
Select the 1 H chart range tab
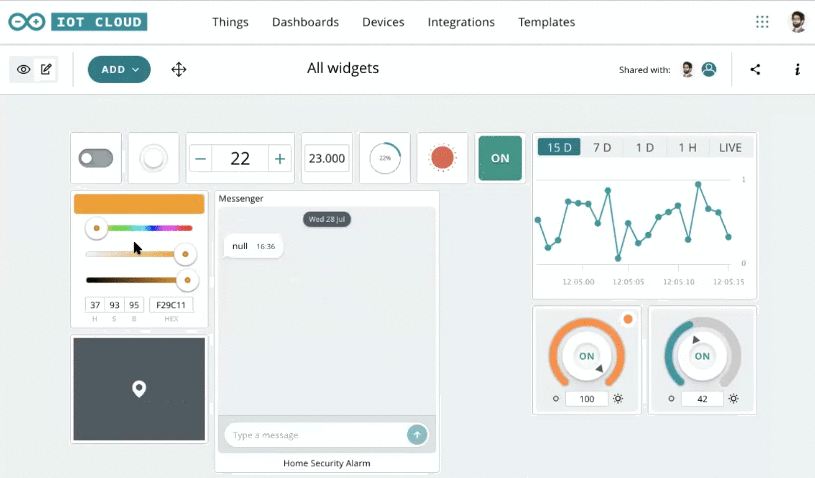pos(687,148)
